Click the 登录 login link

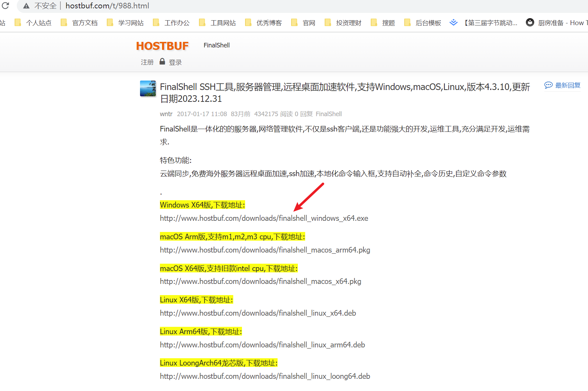175,62
